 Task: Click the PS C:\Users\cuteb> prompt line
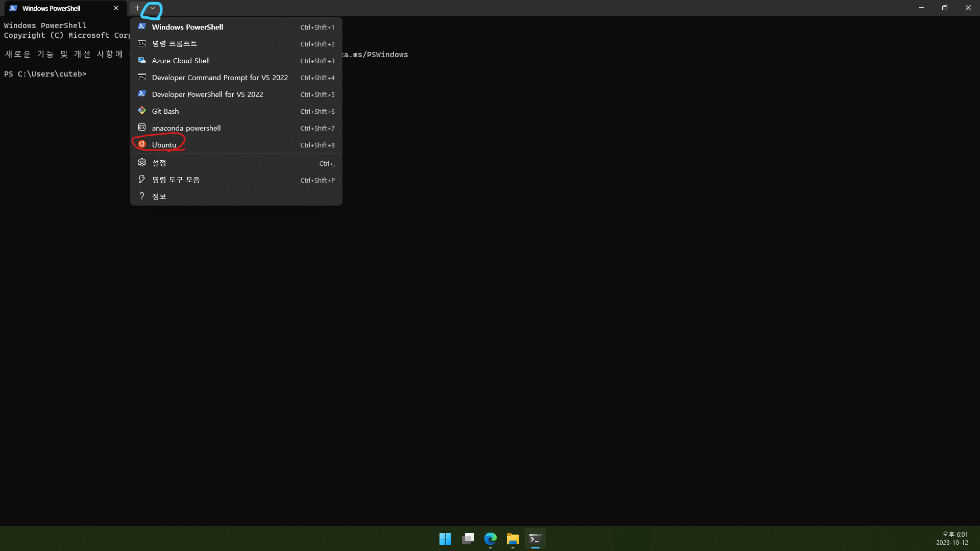[45, 74]
